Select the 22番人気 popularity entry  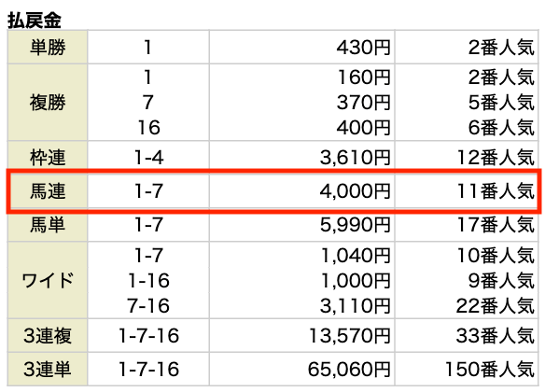[496, 306]
